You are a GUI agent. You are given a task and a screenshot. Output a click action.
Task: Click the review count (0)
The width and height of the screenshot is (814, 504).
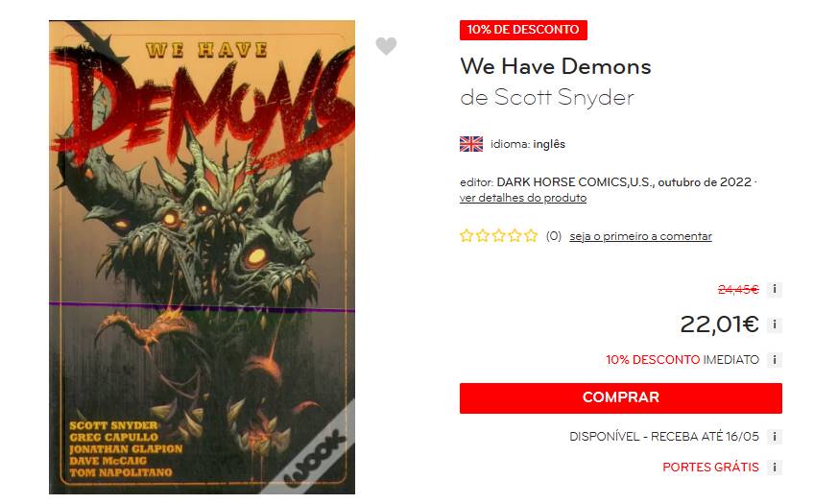coord(554,236)
